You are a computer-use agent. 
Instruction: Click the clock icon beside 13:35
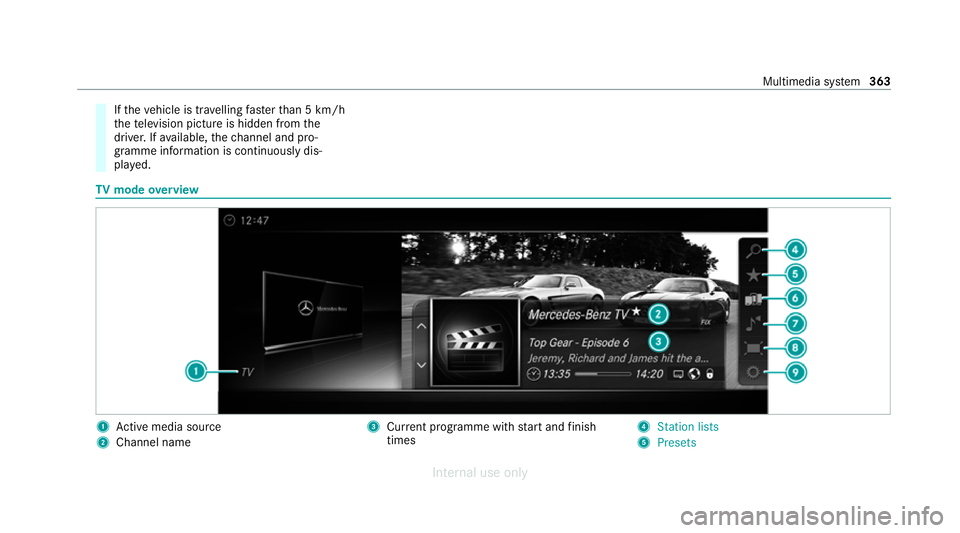pyautogui.click(x=534, y=374)
